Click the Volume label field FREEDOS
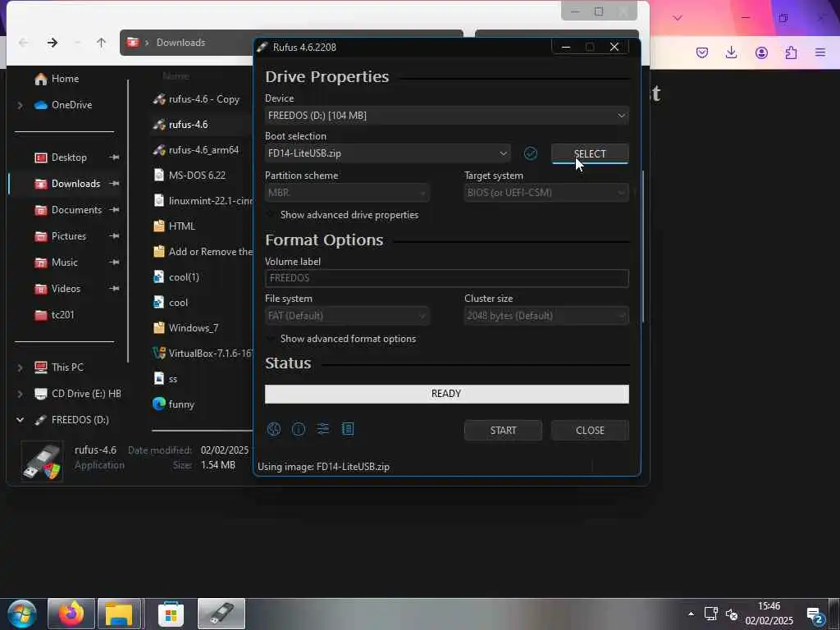 447,279
